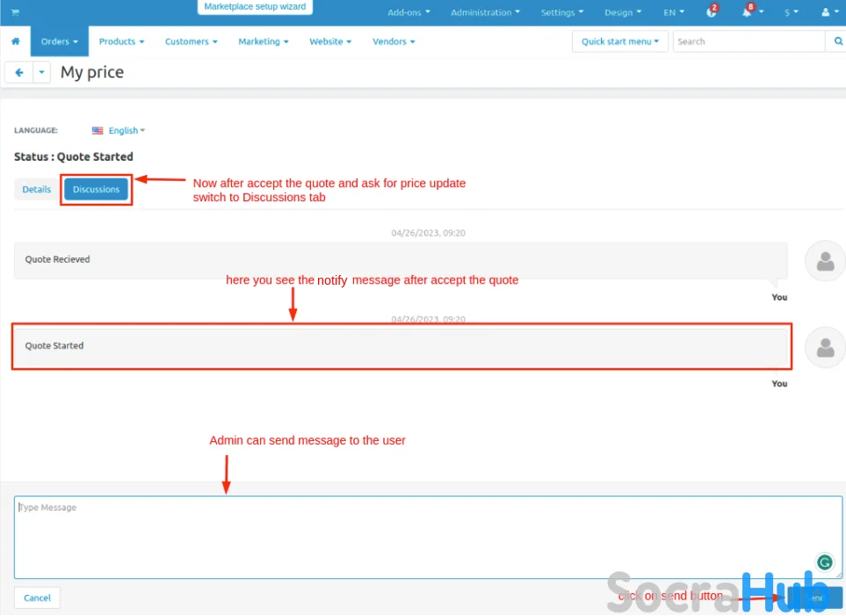Open the Products menu
846x616 pixels.
121,41
